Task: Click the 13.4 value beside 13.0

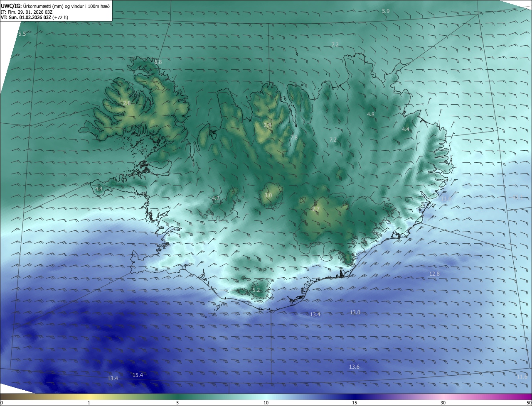Action: [x=315, y=314]
